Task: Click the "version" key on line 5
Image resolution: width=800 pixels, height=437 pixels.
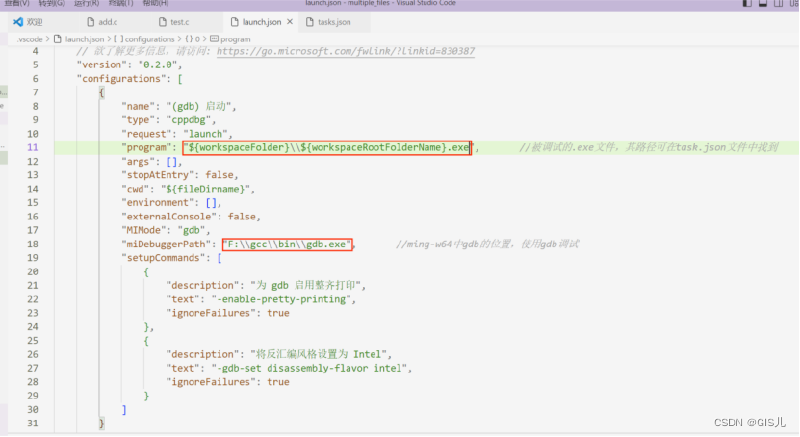Action: 102,65
